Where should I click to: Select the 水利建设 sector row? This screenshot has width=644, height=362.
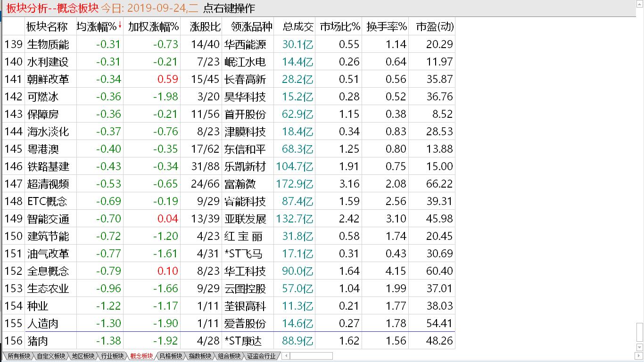(x=229, y=62)
